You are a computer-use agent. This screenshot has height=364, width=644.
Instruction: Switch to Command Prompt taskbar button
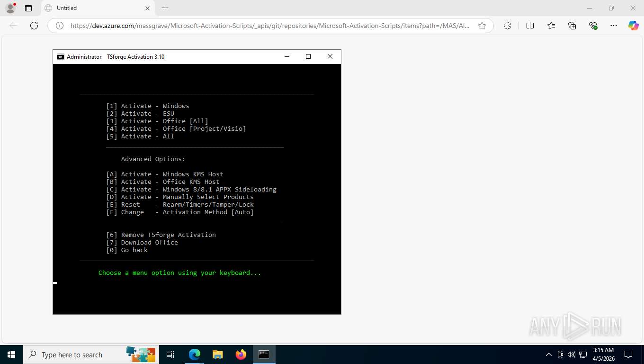pos(264,355)
